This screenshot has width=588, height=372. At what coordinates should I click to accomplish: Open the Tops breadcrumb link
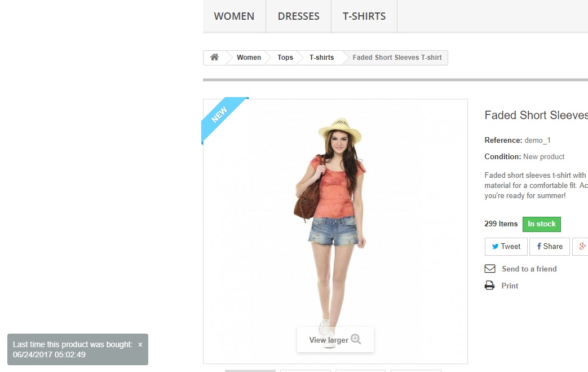click(285, 58)
